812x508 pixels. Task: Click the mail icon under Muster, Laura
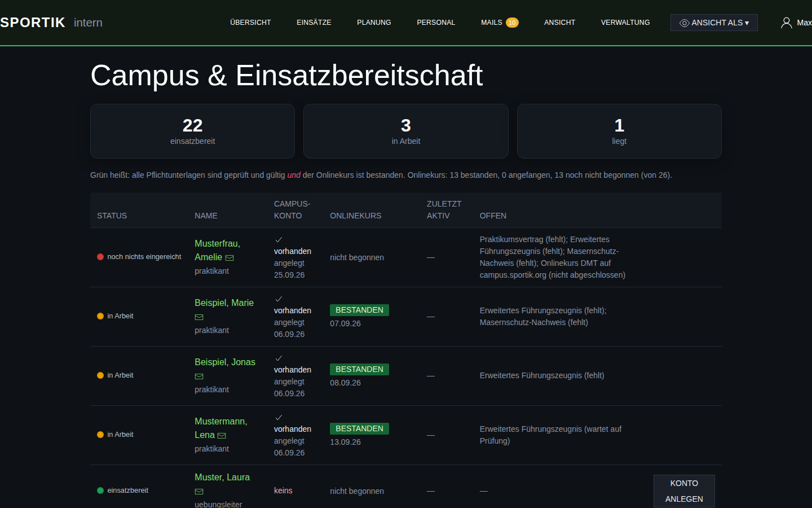pyautogui.click(x=199, y=492)
